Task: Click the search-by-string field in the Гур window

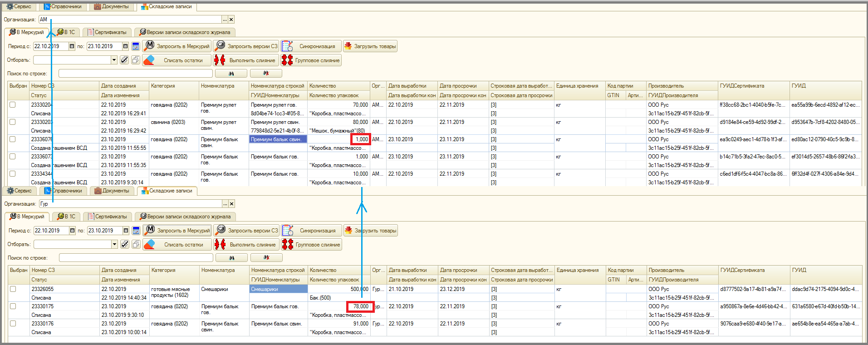Action: coord(136,258)
